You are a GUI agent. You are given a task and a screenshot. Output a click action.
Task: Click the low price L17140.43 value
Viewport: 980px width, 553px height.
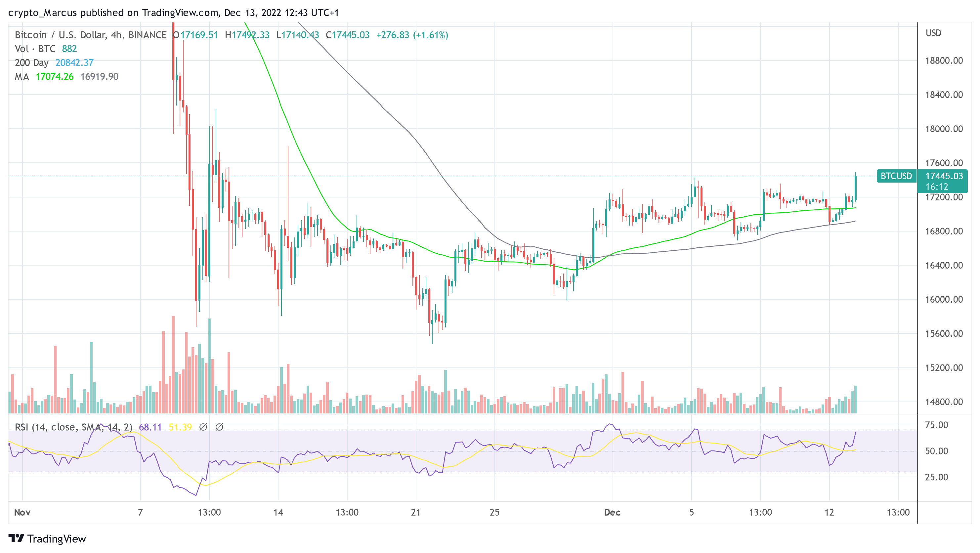(x=297, y=35)
